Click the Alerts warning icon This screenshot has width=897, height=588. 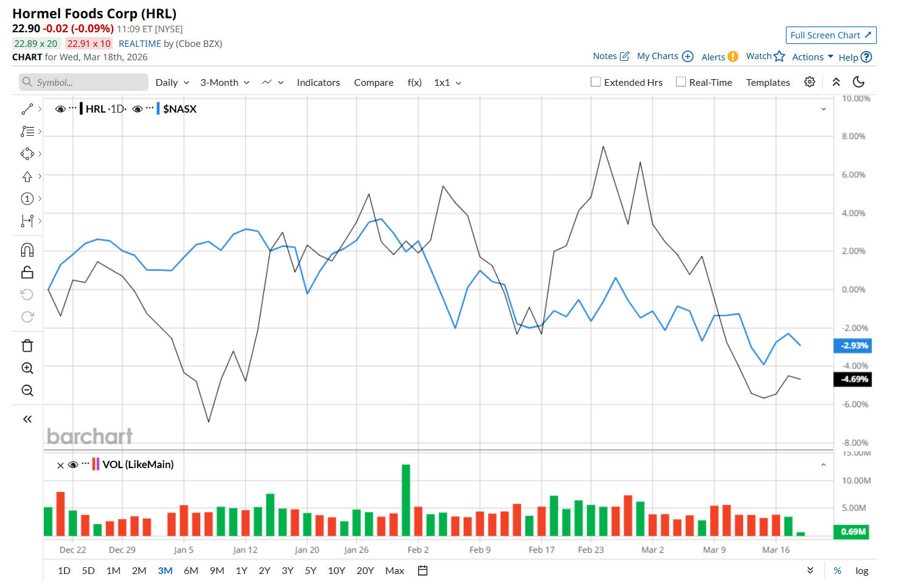(733, 57)
